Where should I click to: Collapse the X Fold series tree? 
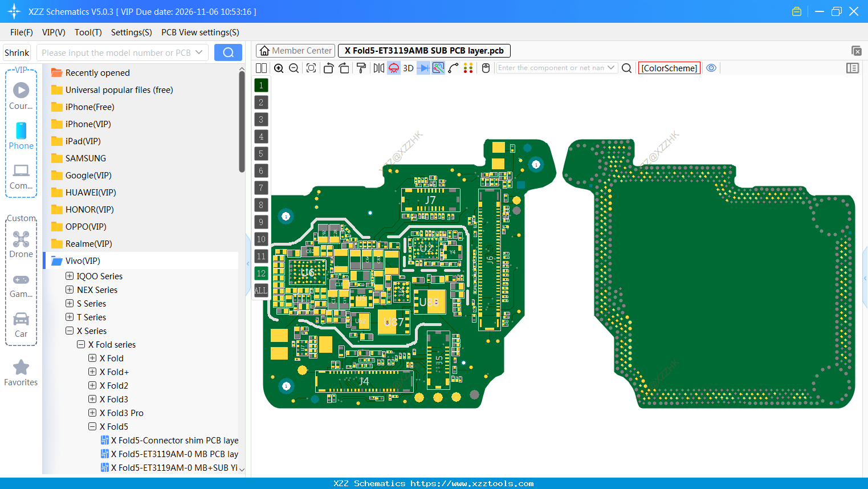click(x=81, y=344)
